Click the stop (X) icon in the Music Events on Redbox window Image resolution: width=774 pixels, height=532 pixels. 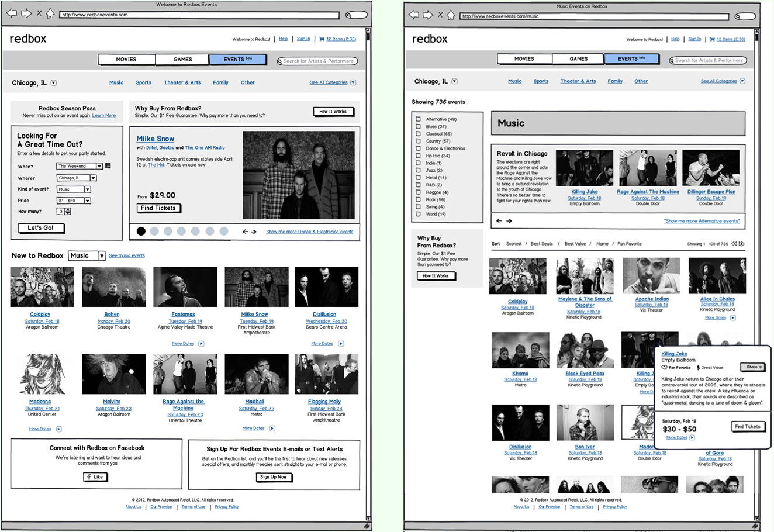coord(440,15)
